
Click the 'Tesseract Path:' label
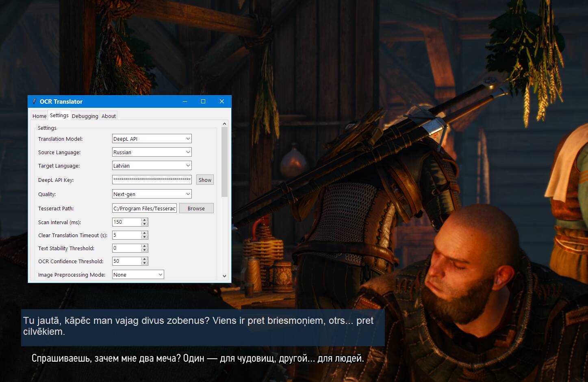[56, 208]
